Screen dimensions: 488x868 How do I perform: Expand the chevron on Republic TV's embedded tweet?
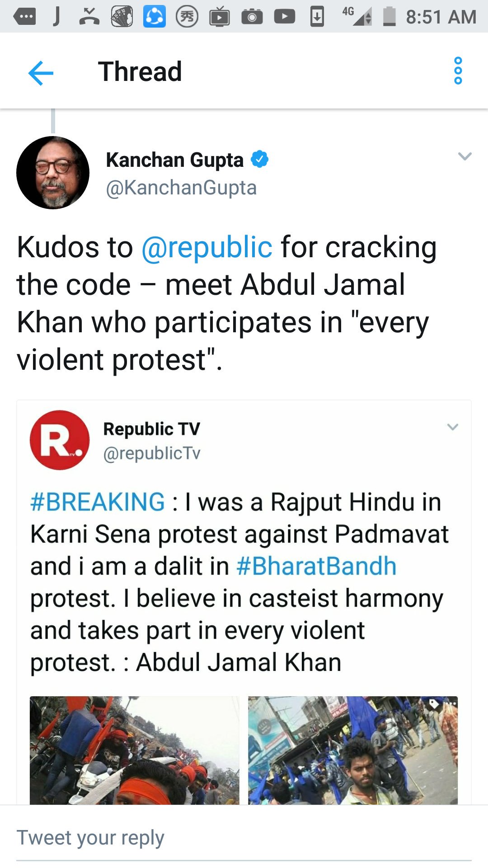click(x=452, y=428)
